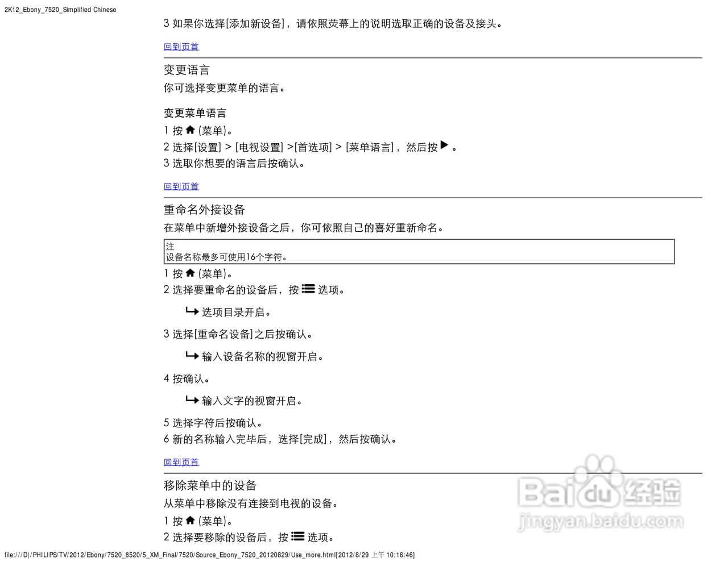Viewport: 728px width, 562px height.
Task: Click [菜单语言] in step 2 path
Action: click(x=370, y=147)
